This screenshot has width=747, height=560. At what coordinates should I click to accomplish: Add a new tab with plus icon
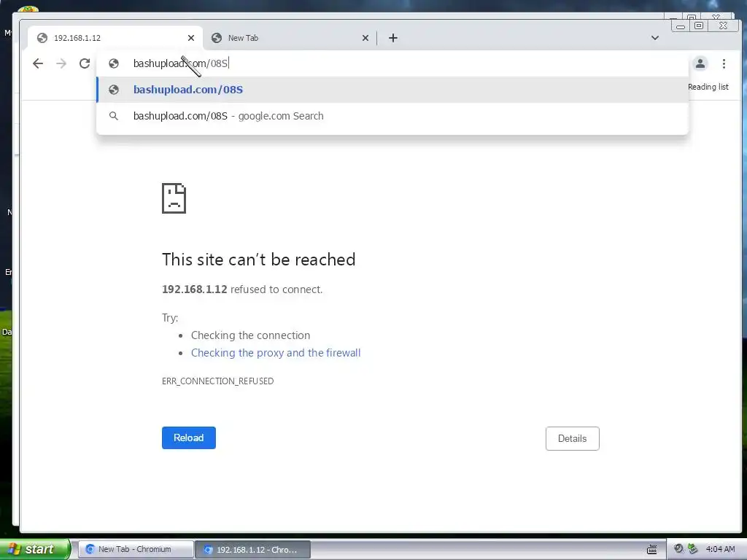point(393,38)
